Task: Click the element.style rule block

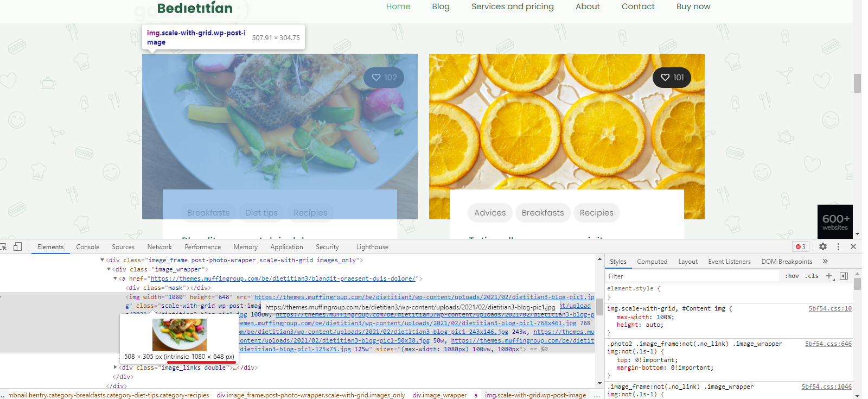Action: click(729, 293)
